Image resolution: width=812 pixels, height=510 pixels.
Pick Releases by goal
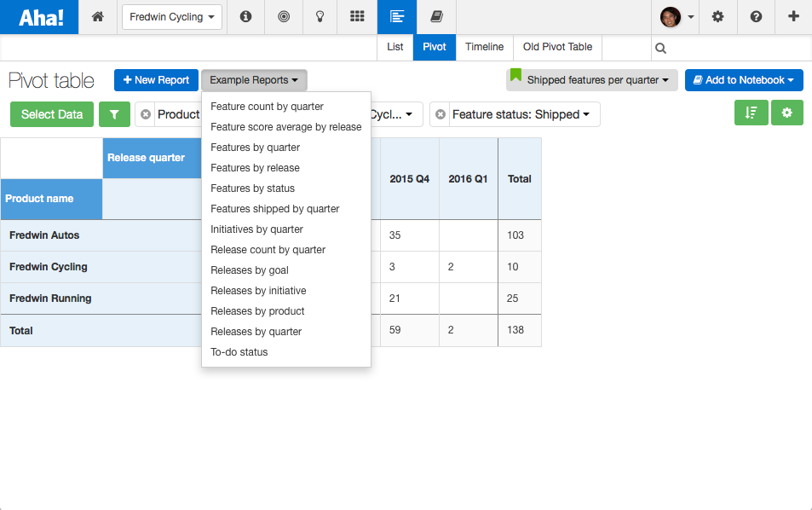point(285,270)
